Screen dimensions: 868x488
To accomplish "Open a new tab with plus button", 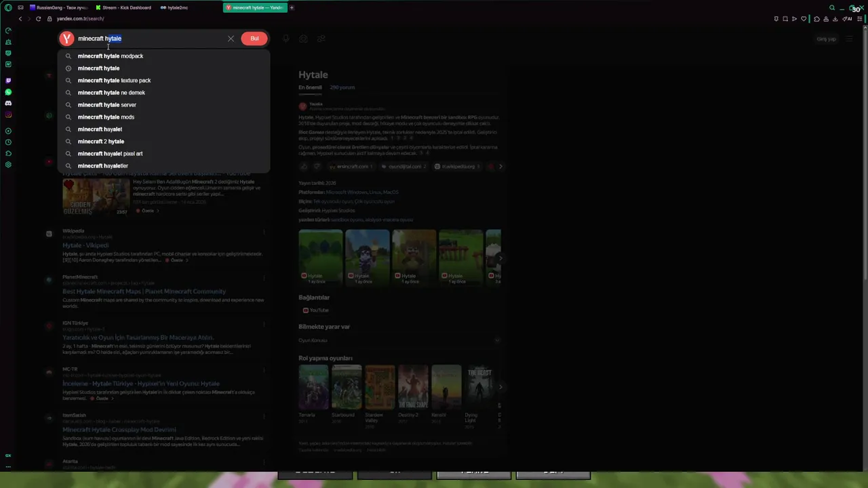I will [x=292, y=7].
